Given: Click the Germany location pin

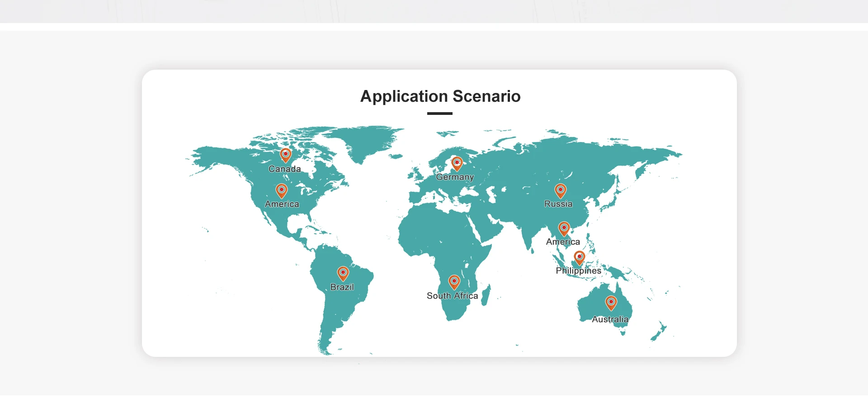Looking at the screenshot, I should (457, 163).
